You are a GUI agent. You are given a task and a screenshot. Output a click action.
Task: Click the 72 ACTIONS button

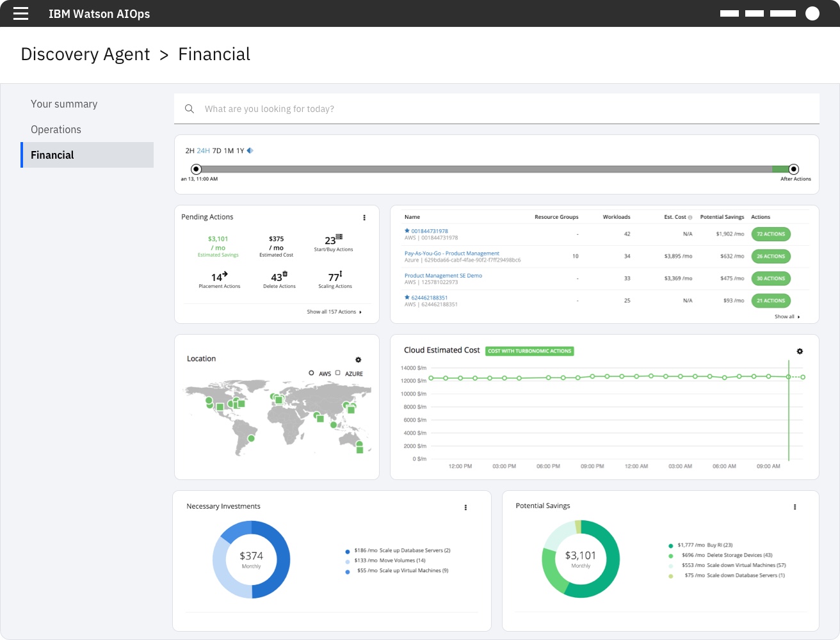770,234
